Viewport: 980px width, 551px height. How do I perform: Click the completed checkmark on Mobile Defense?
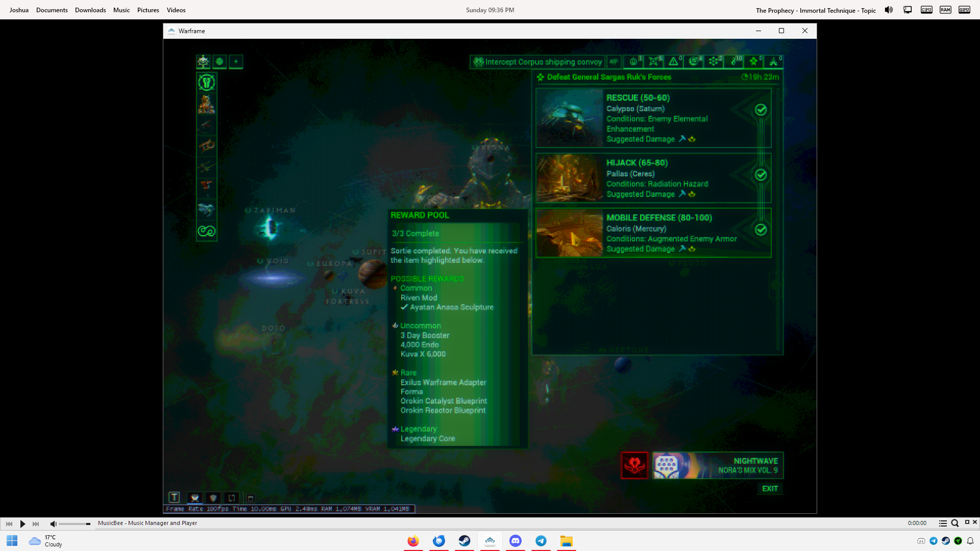pyautogui.click(x=761, y=230)
